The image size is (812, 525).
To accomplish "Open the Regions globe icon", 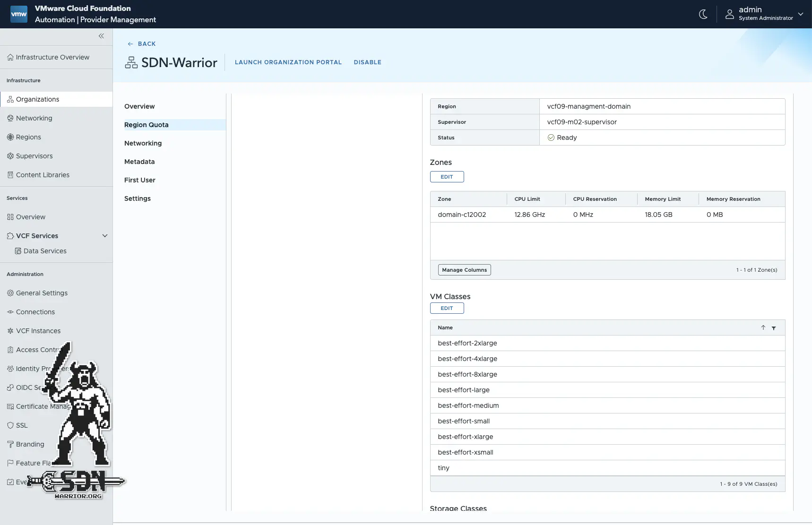I will 10,137.
